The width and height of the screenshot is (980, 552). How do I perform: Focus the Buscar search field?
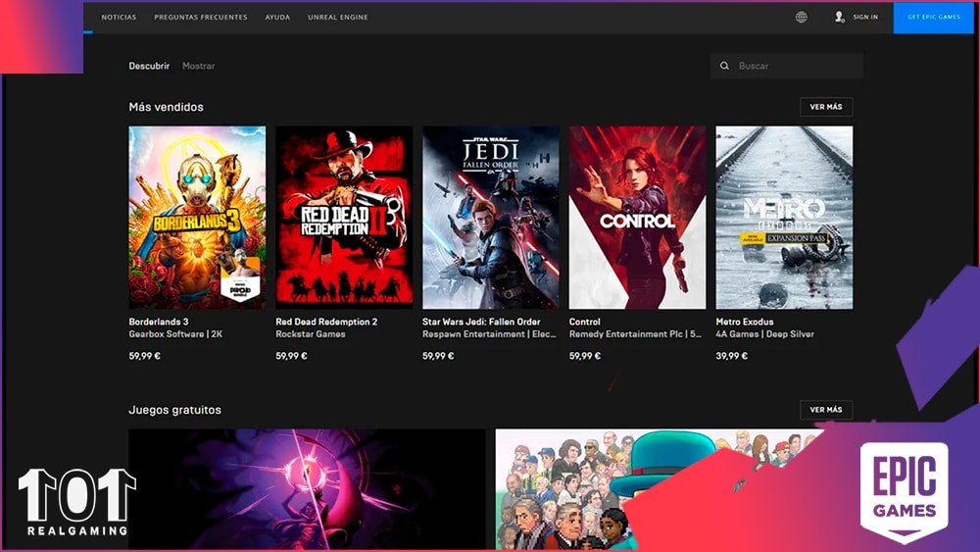786,66
